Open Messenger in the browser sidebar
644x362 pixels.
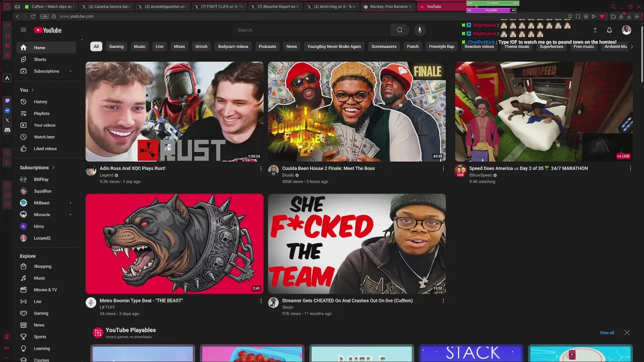pos(7,111)
